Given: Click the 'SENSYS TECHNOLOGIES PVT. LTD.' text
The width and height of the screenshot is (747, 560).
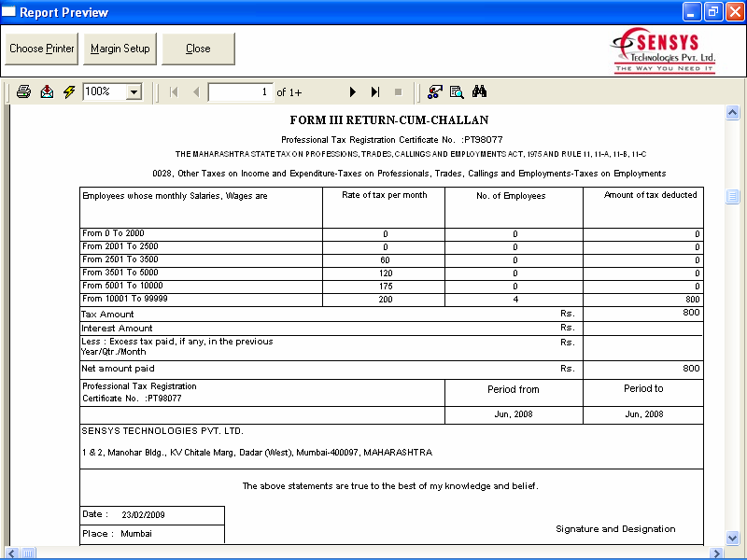Looking at the screenshot, I should click(x=162, y=431).
